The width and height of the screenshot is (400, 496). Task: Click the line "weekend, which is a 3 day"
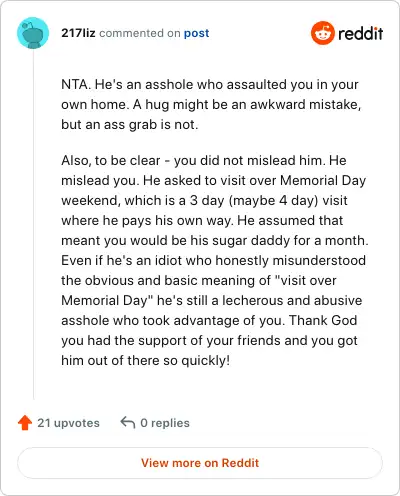(x=204, y=200)
